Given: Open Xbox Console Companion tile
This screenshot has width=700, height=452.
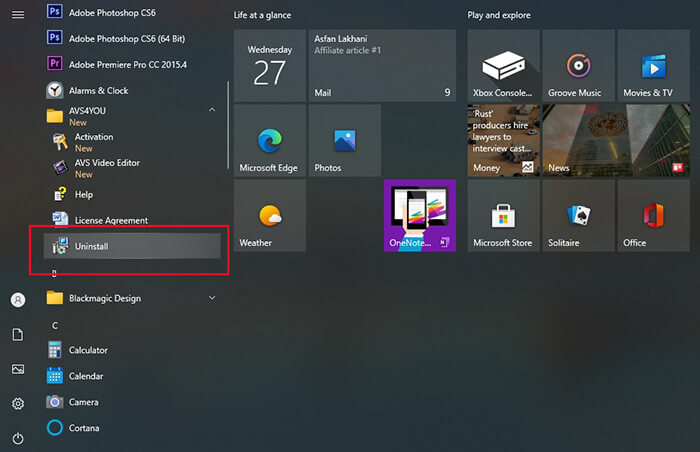Looking at the screenshot, I should click(504, 66).
